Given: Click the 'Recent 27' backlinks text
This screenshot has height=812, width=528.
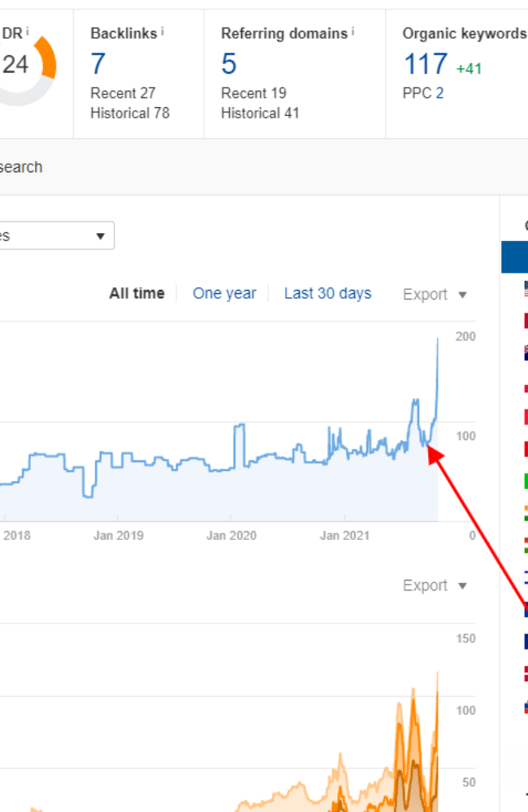Looking at the screenshot, I should 123,93.
